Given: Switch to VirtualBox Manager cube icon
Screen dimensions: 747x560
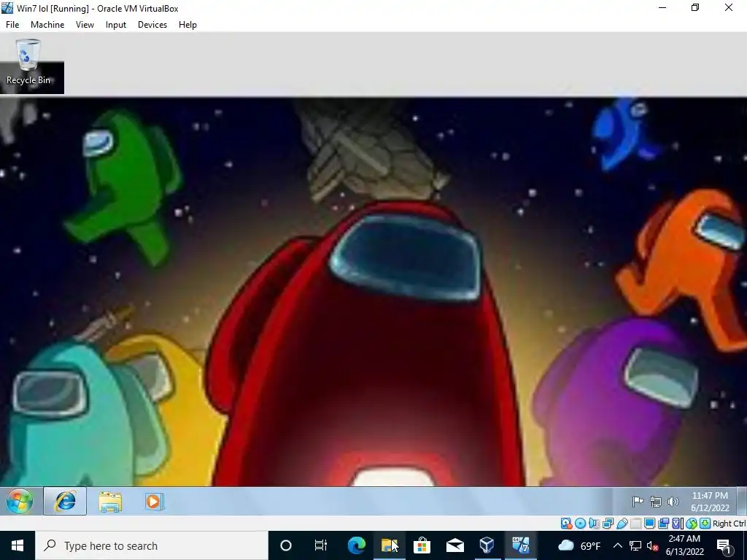Looking at the screenshot, I should pos(487,545).
